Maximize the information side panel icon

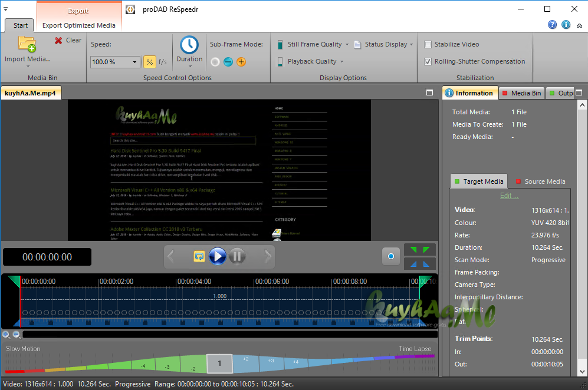point(579,92)
